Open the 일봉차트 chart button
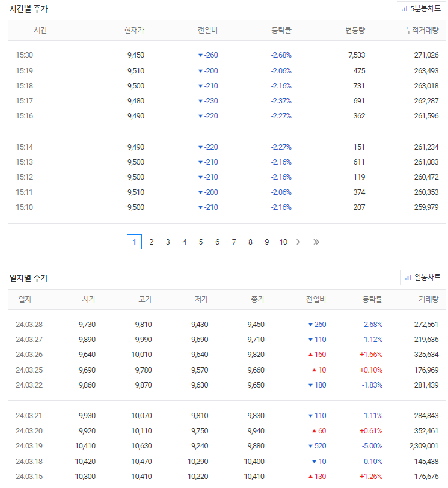This screenshot has height=488, width=448. click(423, 277)
